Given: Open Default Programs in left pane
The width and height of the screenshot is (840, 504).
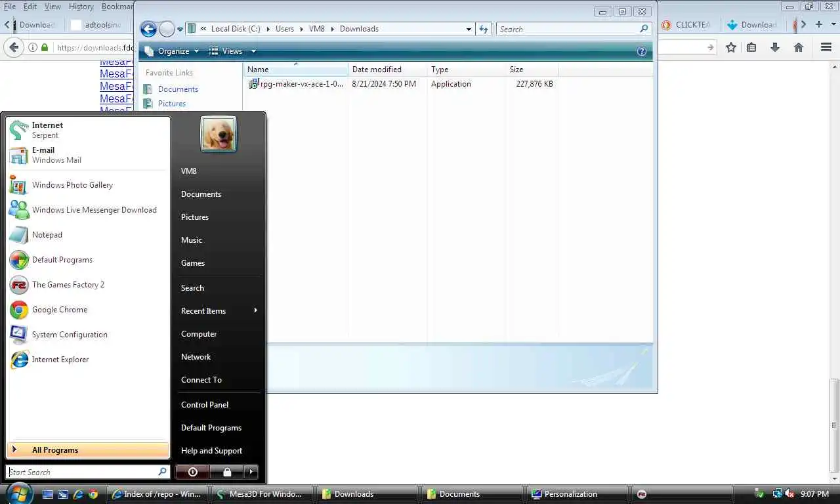Looking at the screenshot, I should coord(88,260).
